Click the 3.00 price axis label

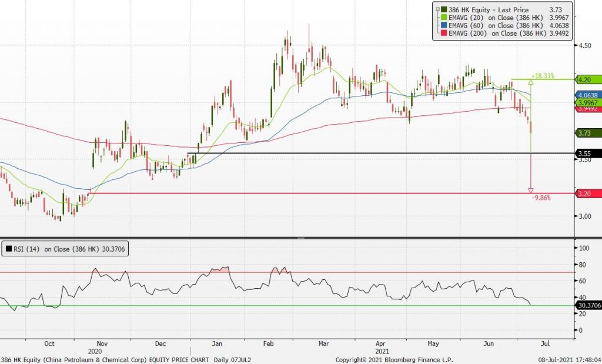[585, 216]
